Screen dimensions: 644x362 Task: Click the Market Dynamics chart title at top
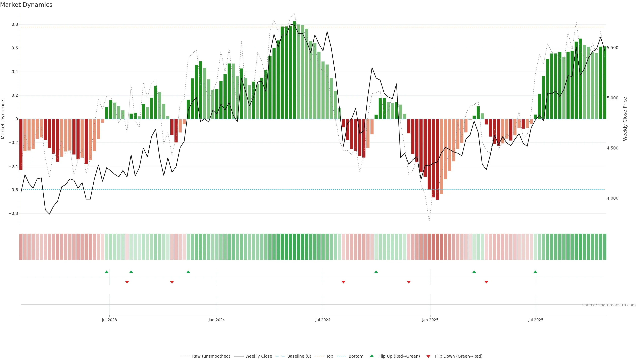[x=26, y=5]
